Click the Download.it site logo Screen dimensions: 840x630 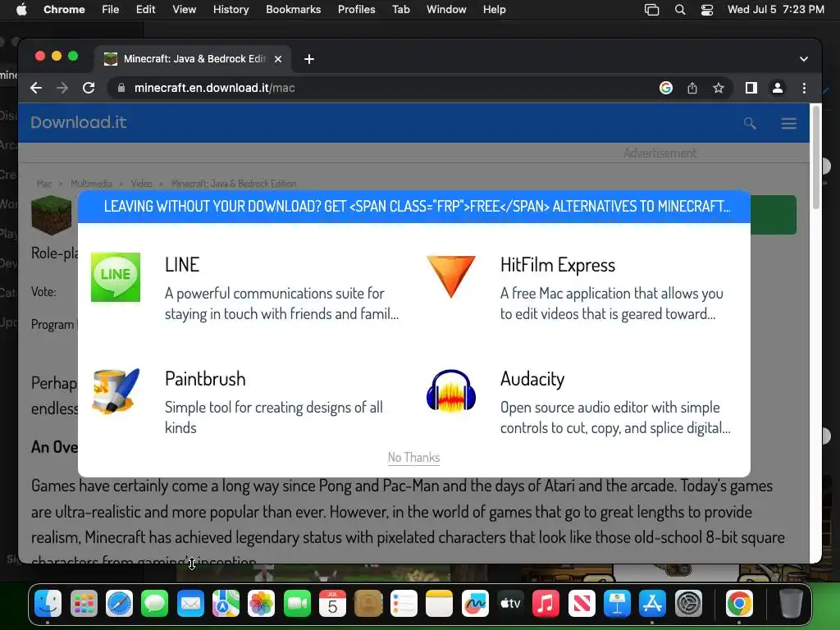click(78, 122)
